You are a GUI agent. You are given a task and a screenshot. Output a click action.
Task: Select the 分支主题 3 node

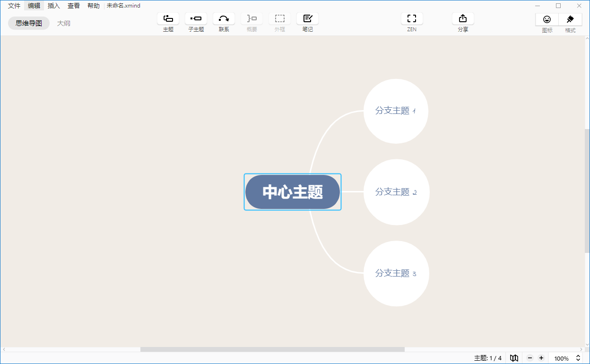coord(396,273)
